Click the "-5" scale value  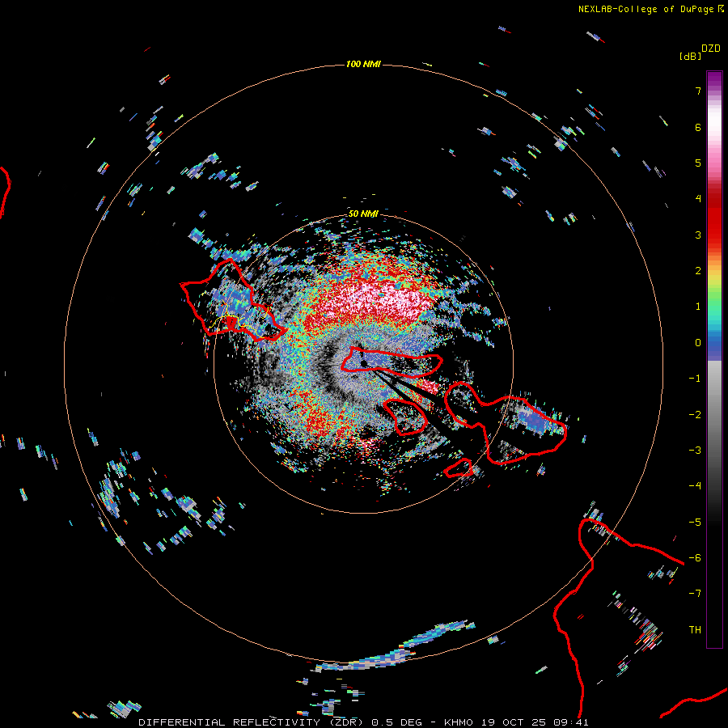point(695,523)
